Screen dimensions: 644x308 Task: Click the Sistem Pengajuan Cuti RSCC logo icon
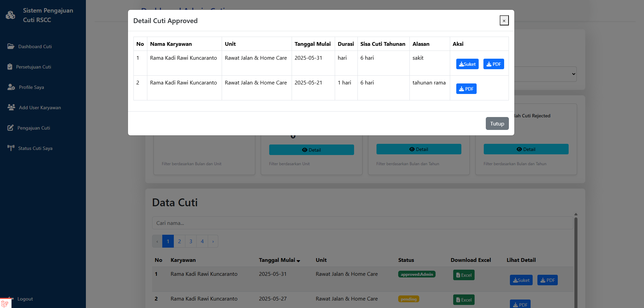[11, 15]
